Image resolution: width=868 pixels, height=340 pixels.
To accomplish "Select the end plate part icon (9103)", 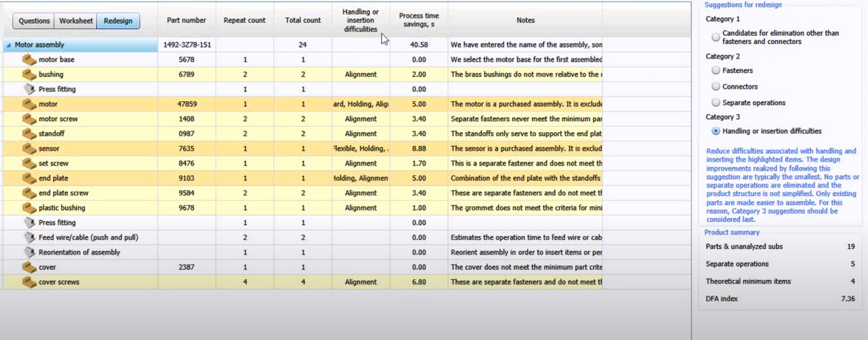I will coord(29,178).
